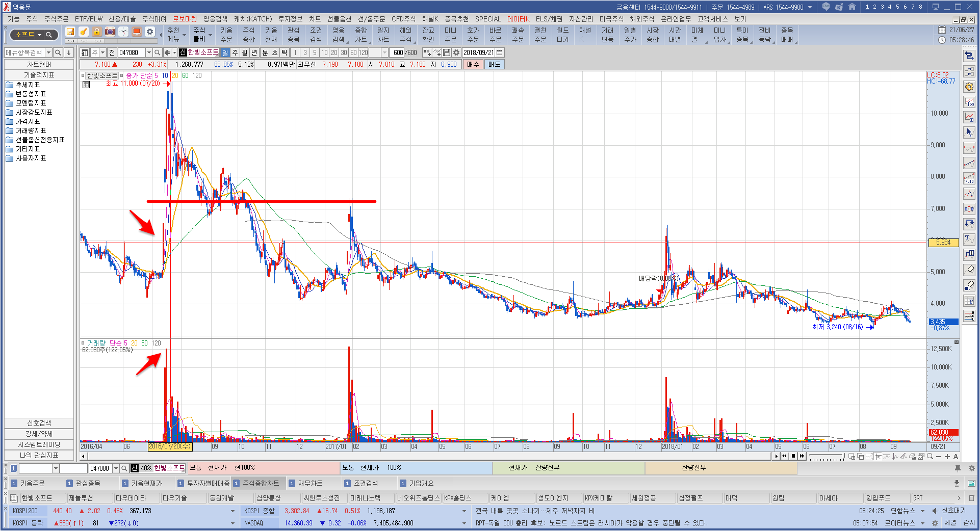Select 월 (monthly) period toggle
Image resolution: width=980 pixels, height=531 pixels.
pos(245,52)
